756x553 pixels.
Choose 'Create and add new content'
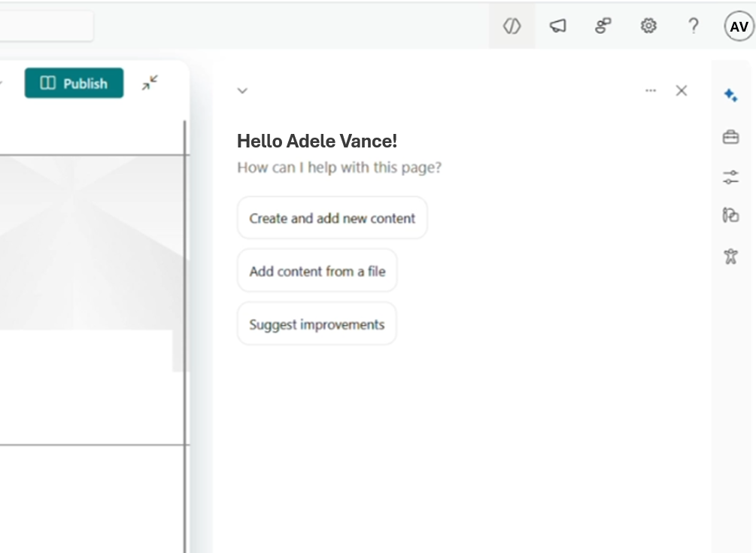click(x=332, y=218)
